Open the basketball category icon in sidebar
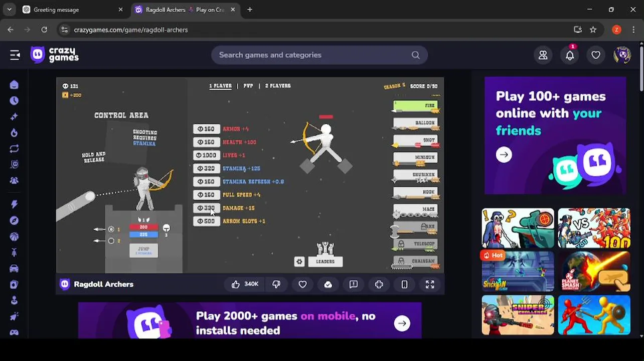The height and width of the screenshot is (361, 644). coord(14,236)
